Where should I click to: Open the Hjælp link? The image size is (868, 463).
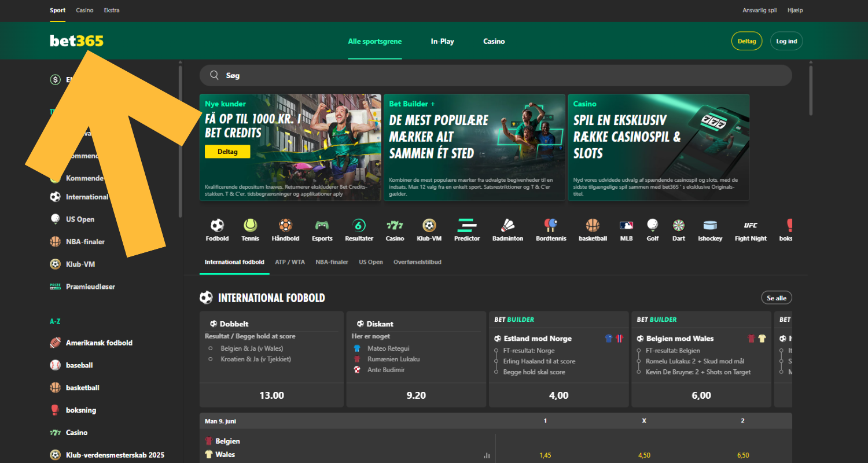pyautogui.click(x=795, y=10)
